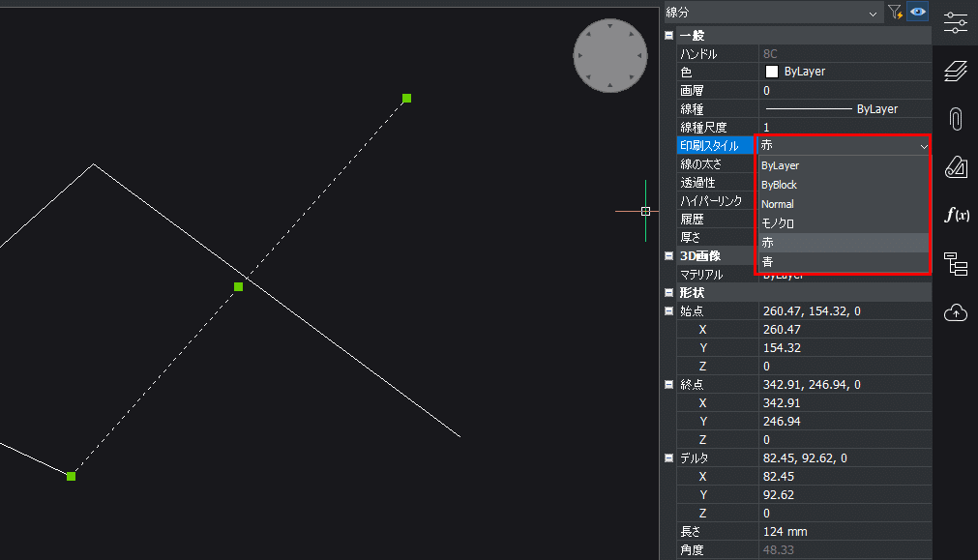Open the cloud upload panel icon
Screen dimensions: 978x560
click(x=956, y=311)
